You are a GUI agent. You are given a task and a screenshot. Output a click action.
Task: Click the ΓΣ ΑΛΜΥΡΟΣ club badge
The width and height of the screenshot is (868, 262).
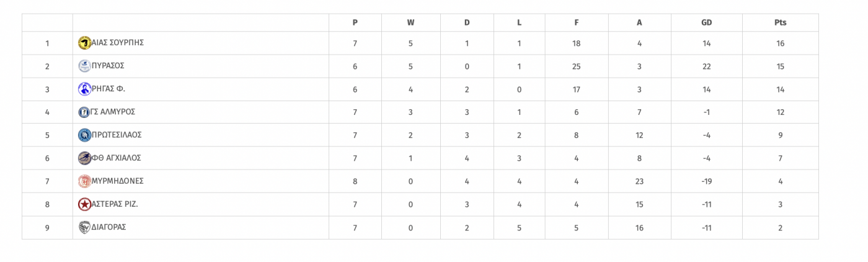click(x=84, y=112)
